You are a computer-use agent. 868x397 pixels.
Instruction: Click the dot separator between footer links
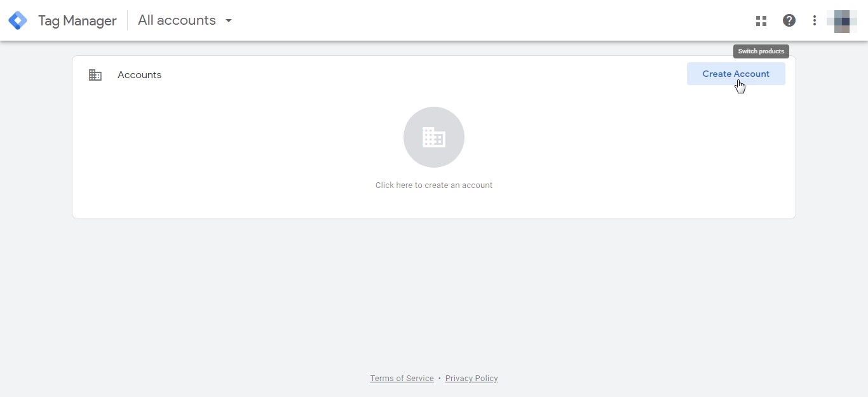(x=440, y=379)
